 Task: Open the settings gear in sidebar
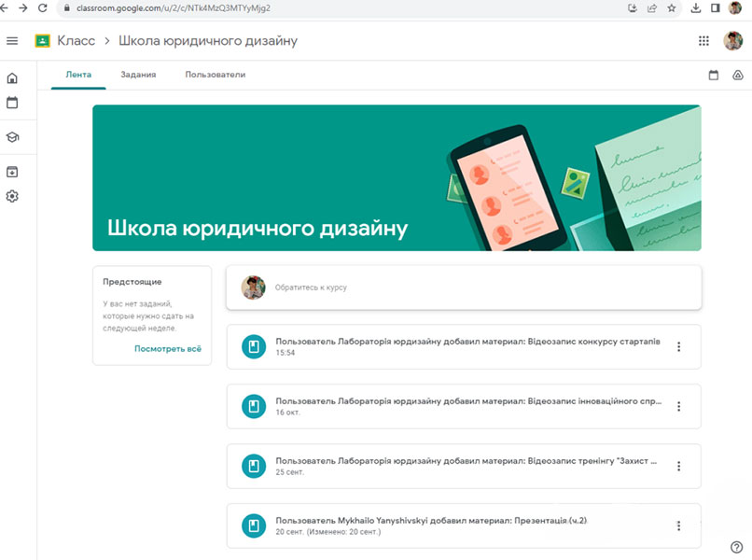(12, 196)
